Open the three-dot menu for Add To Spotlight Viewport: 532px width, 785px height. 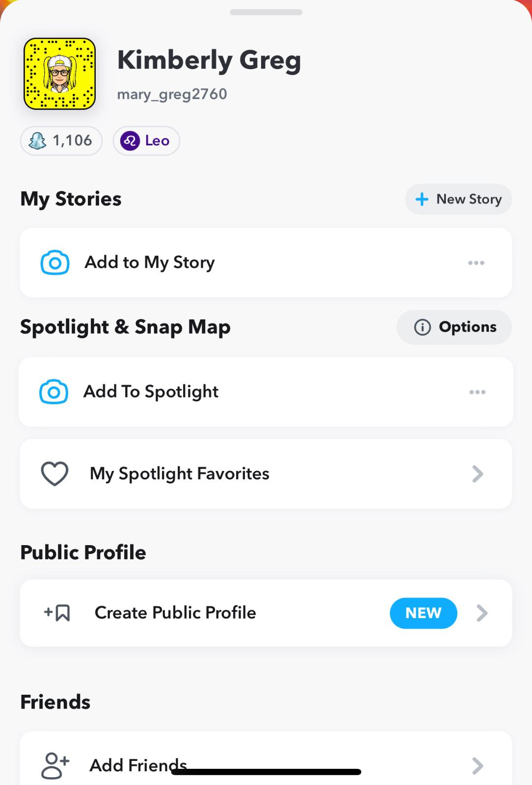(x=477, y=392)
